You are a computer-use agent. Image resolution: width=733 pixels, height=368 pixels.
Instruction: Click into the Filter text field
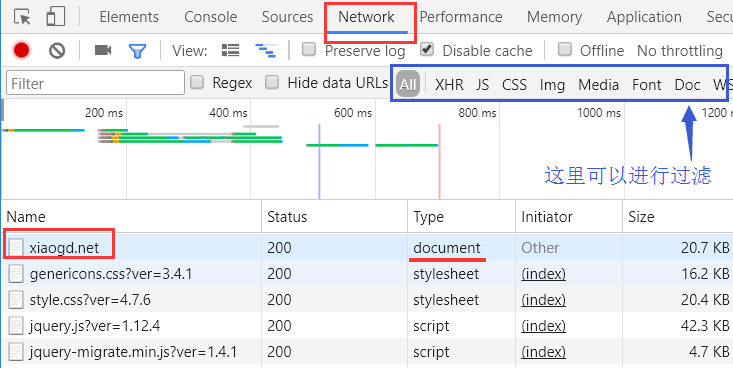95,83
